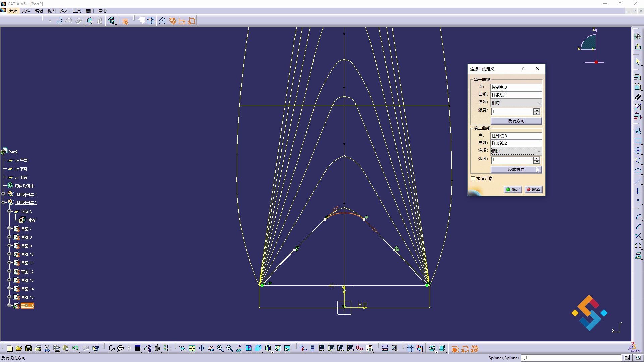Increase first curve 张度 with up arrow

537,110
